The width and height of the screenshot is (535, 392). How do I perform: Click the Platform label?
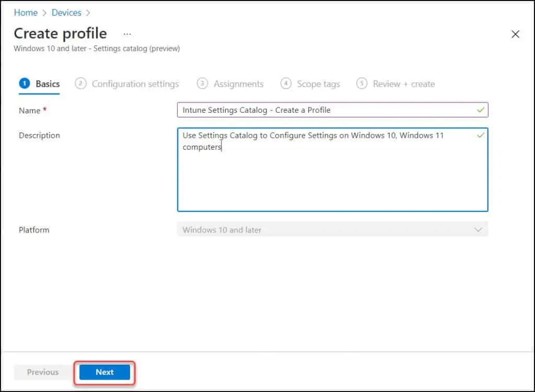click(x=34, y=230)
